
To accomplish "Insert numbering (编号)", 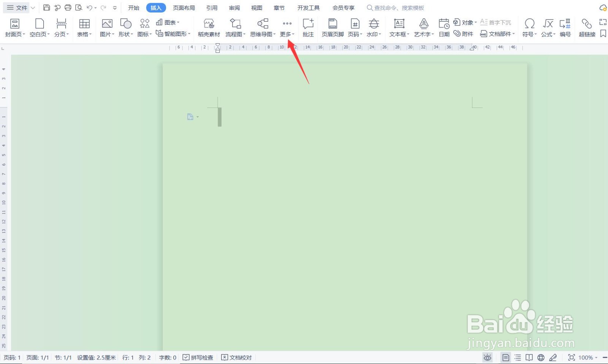I will point(565,28).
